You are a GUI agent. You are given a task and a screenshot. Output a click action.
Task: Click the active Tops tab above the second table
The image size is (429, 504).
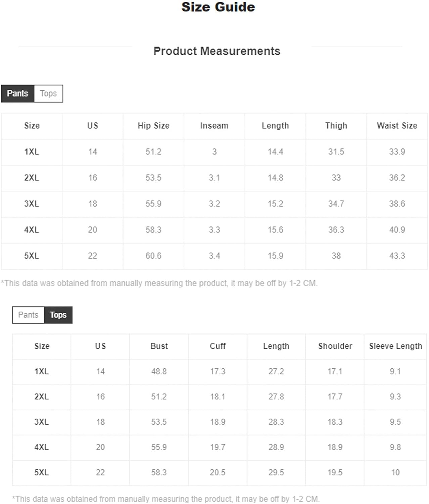pyautogui.click(x=58, y=315)
